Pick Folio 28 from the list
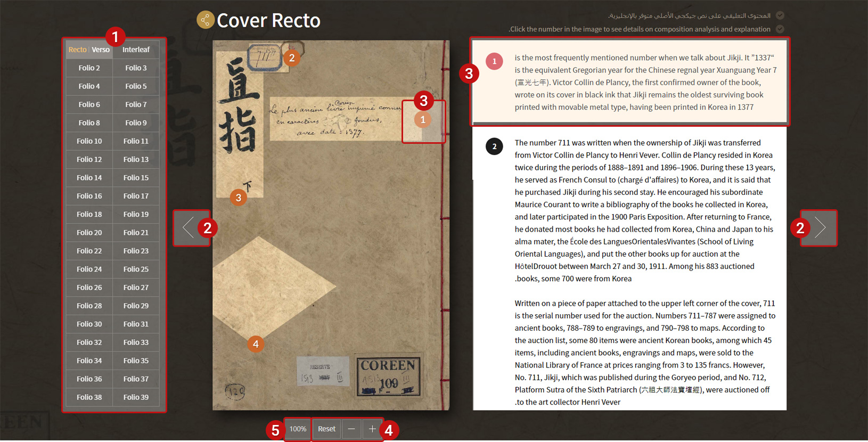868x442 pixels. 89,306
